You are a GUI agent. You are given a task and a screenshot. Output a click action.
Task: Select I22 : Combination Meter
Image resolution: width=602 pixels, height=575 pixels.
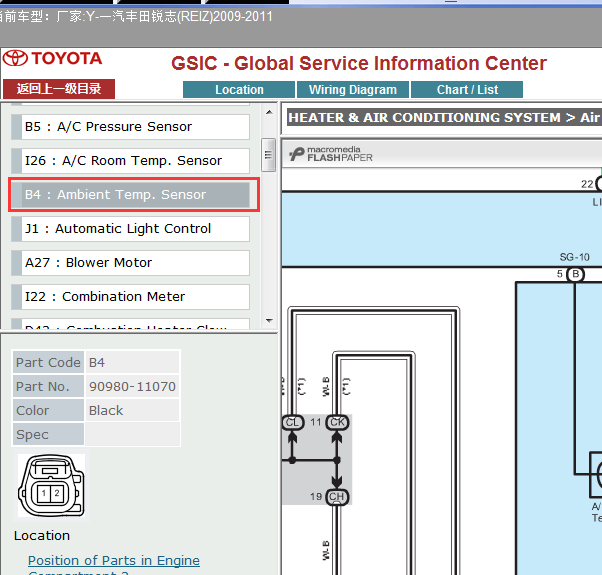131,297
